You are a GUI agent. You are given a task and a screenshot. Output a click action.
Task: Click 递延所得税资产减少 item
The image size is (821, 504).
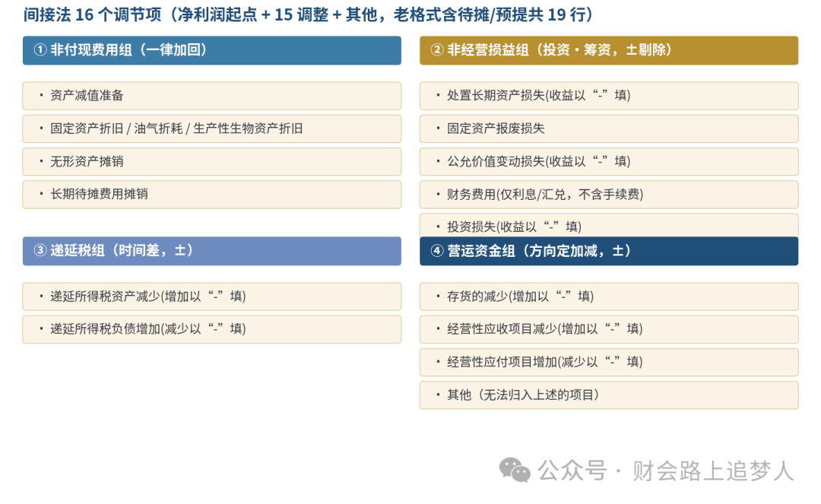pos(212,296)
